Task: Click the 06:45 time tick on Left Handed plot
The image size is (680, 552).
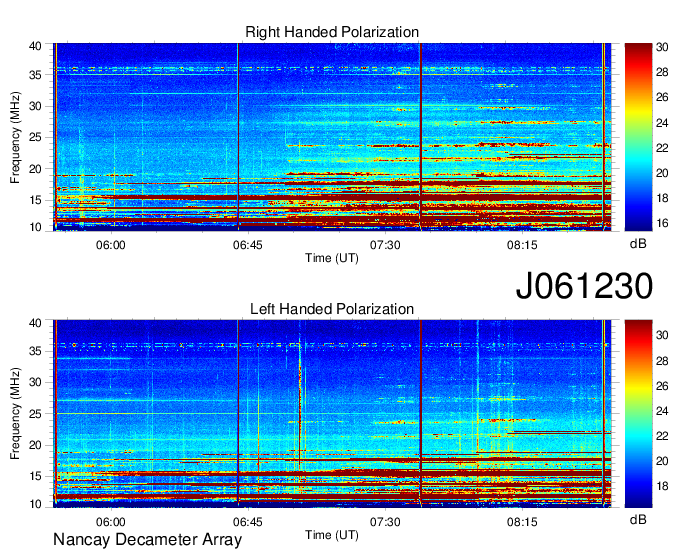Action: tap(248, 522)
